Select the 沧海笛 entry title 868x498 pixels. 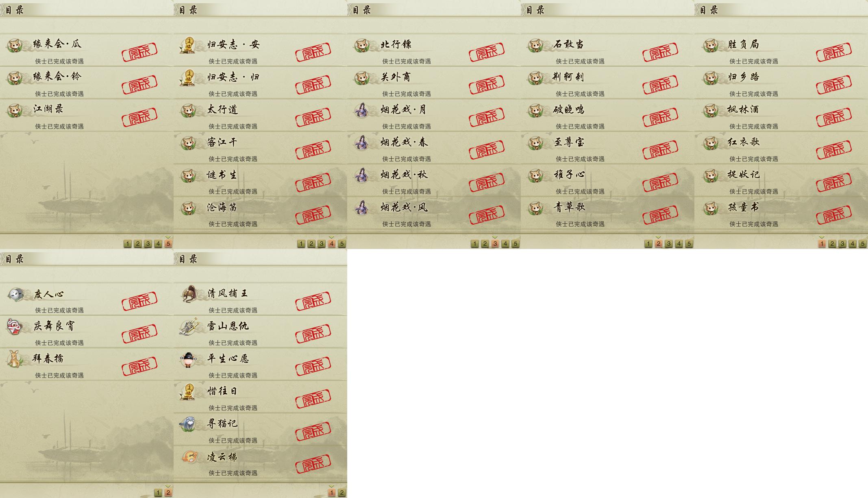coord(222,207)
